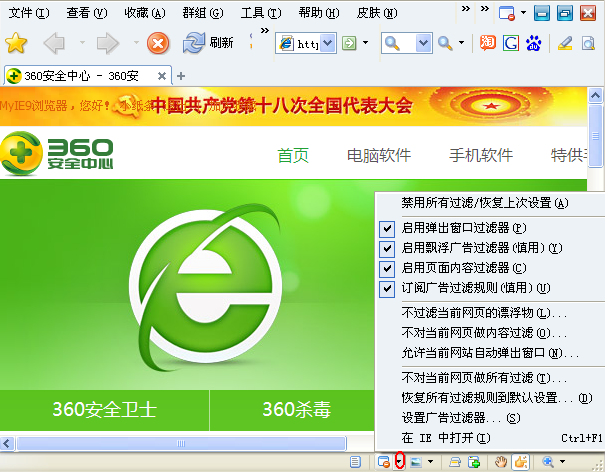The height and width of the screenshot is (472, 605).
Task: Open the 帮助 menu
Action: point(319,13)
